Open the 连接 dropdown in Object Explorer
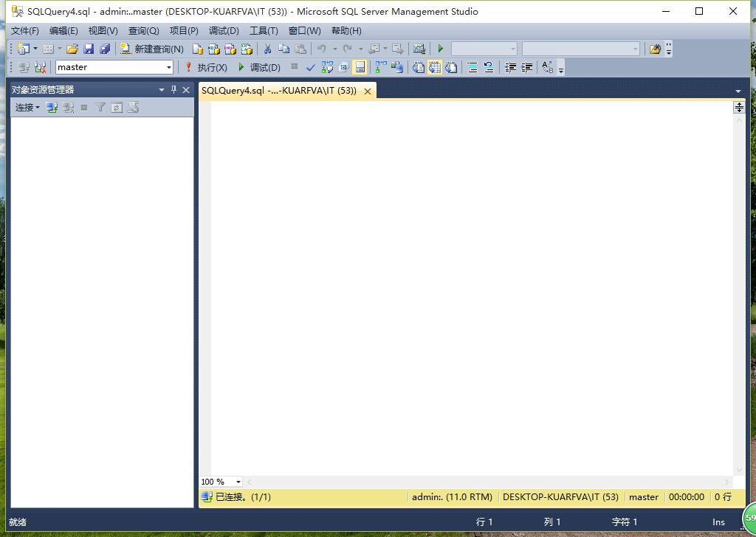 click(27, 108)
